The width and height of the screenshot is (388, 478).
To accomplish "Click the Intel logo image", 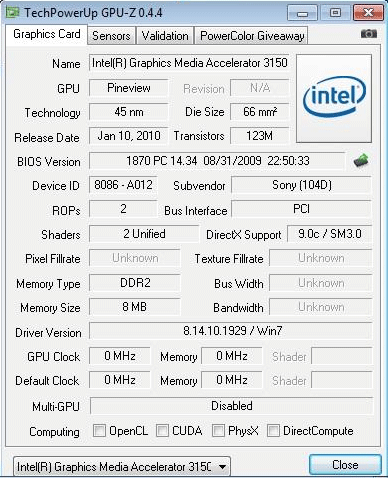I will click(x=334, y=99).
